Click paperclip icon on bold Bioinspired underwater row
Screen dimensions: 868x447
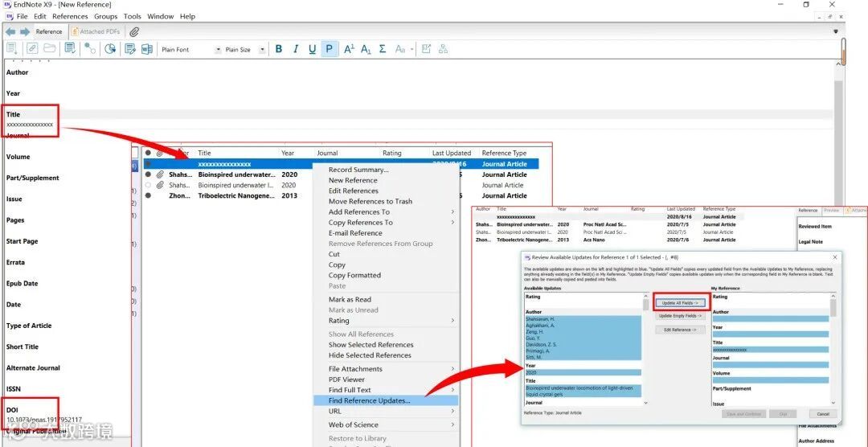pos(159,174)
